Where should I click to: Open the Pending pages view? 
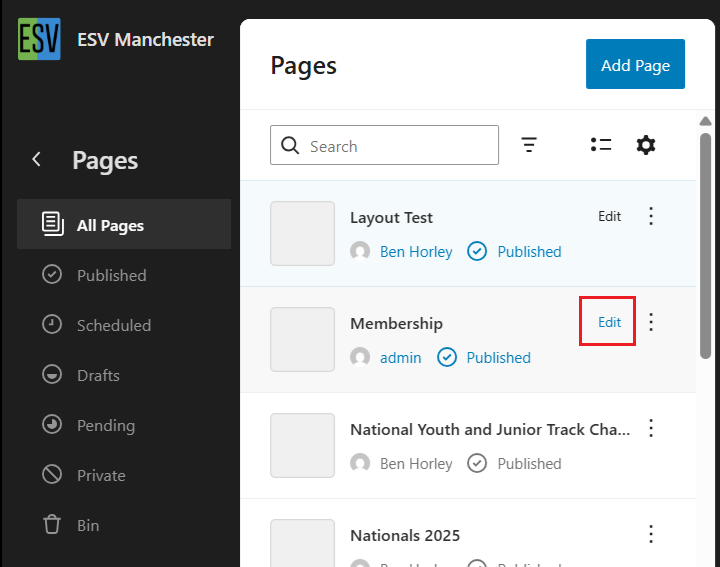pos(105,425)
